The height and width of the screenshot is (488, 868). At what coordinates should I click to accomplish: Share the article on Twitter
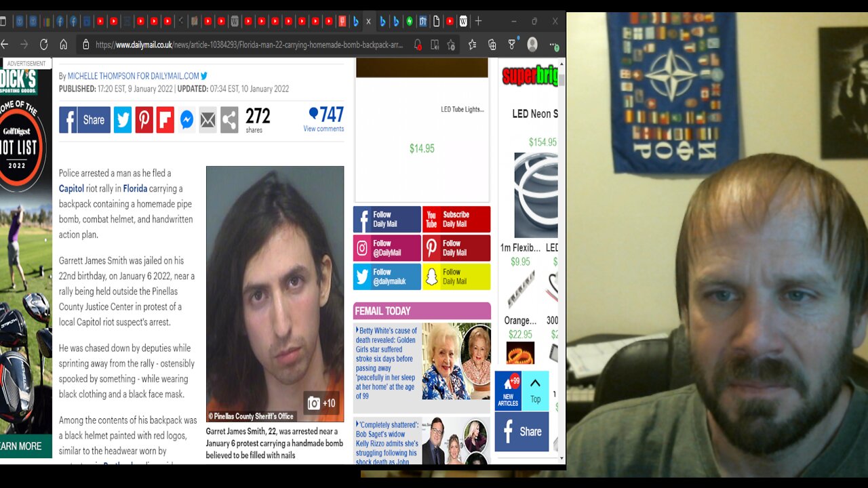123,120
